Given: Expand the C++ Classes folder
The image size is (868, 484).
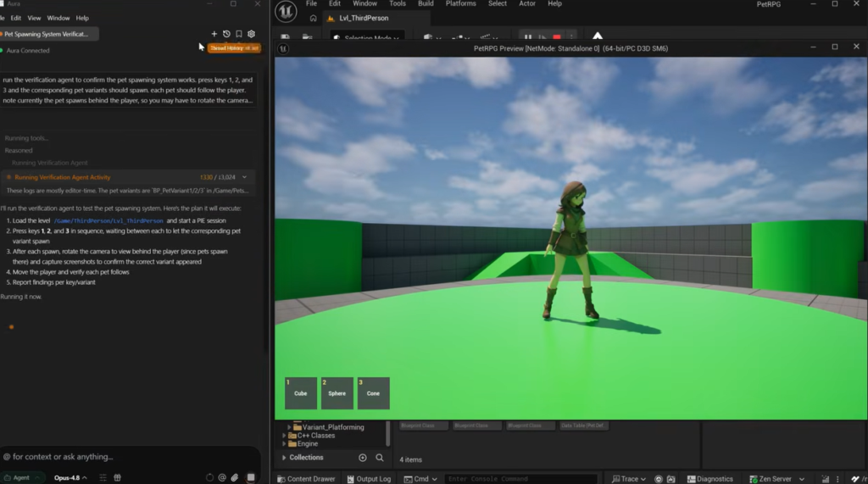Looking at the screenshot, I should pyautogui.click(x=284, y=436).
